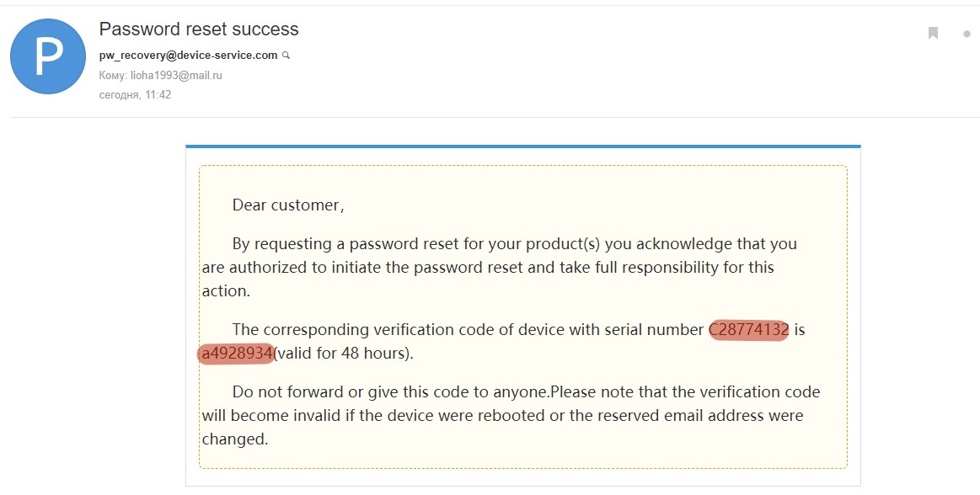Click the email subject "Password reset success"
The height and width of the screenshot is (495, 980).
199,29
